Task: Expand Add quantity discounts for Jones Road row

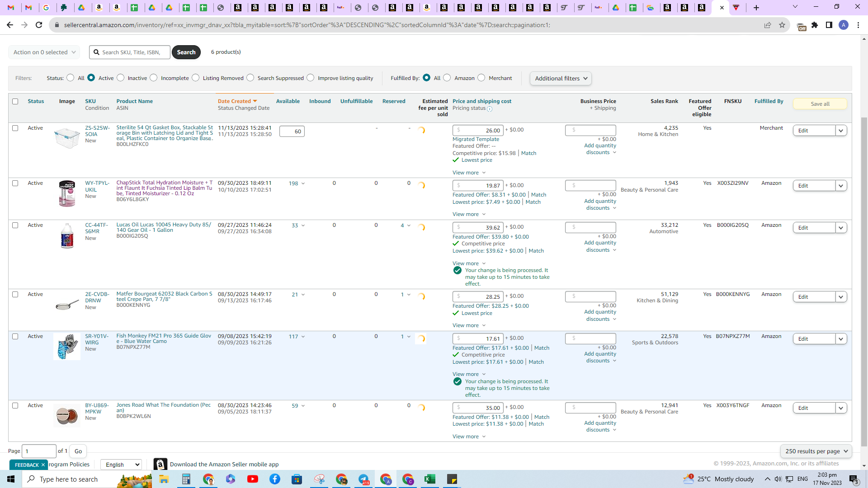Action: [x=600, y=427]
